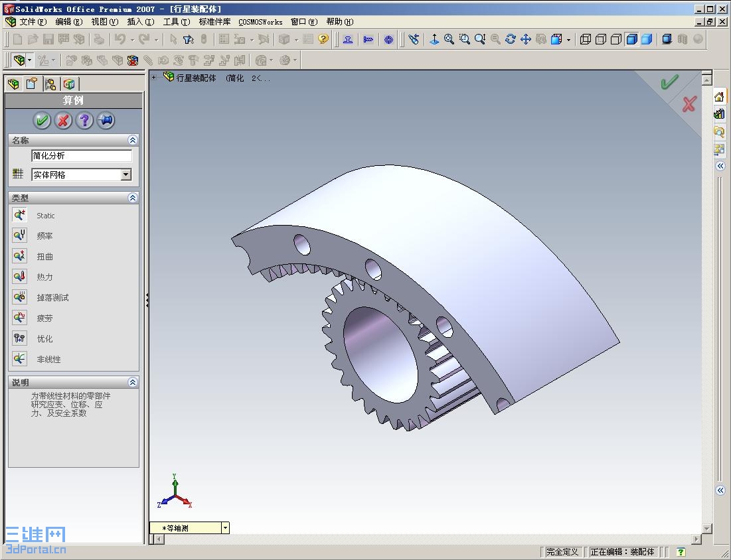731x560 pixels.
Task: Click the Rotate View icon
Action: 511,39
